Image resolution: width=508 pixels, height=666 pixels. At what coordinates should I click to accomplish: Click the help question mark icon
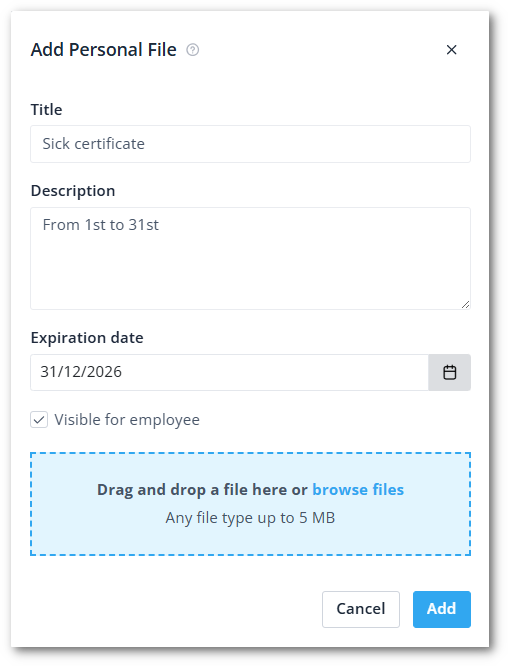(192, 50)
